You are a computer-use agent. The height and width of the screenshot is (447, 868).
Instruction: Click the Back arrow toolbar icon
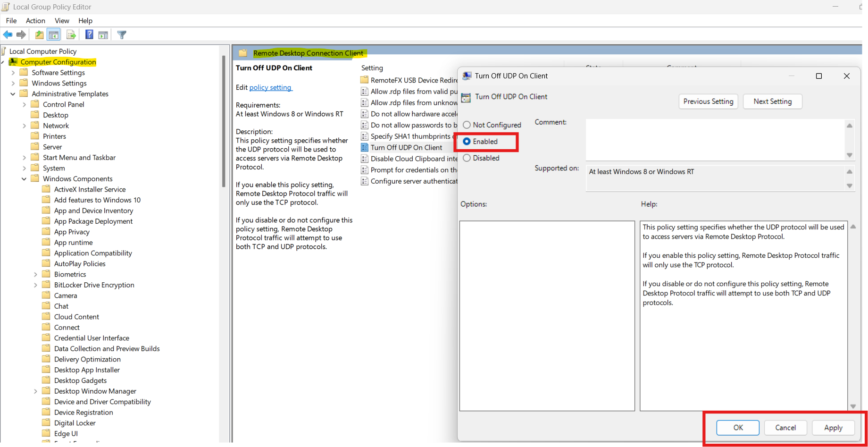[8, 34]
